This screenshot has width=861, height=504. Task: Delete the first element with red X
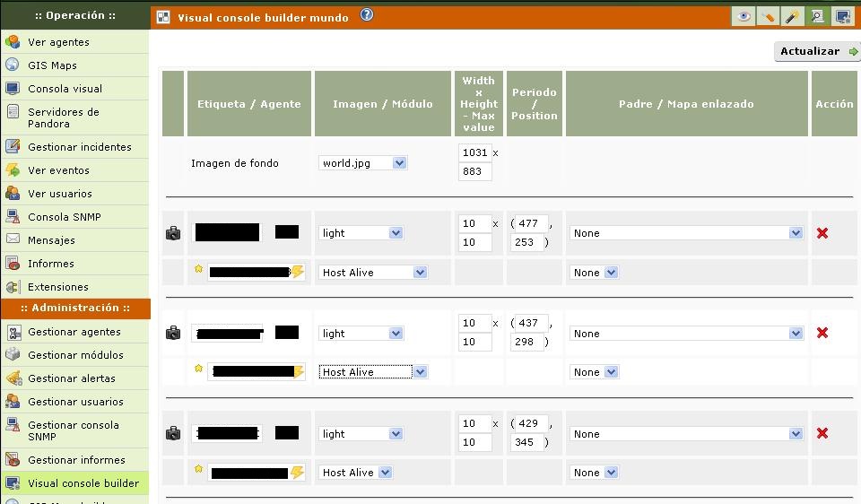coord(822,233)
